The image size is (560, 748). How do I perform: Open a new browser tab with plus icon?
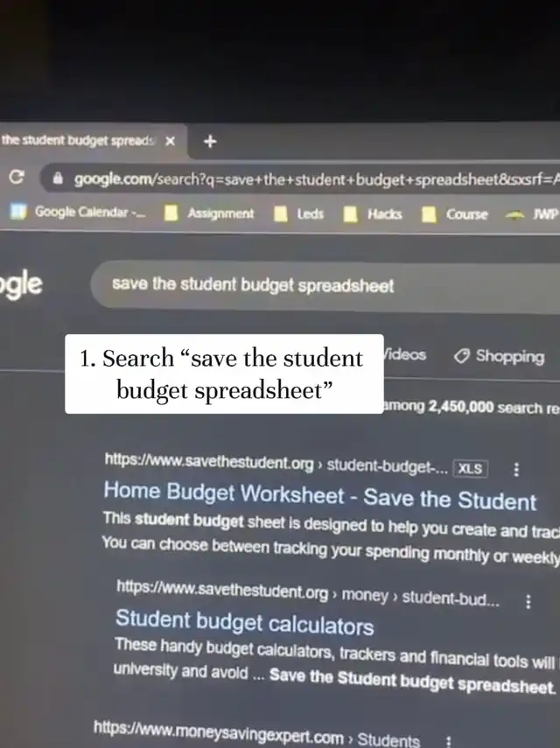pos(210,141)
